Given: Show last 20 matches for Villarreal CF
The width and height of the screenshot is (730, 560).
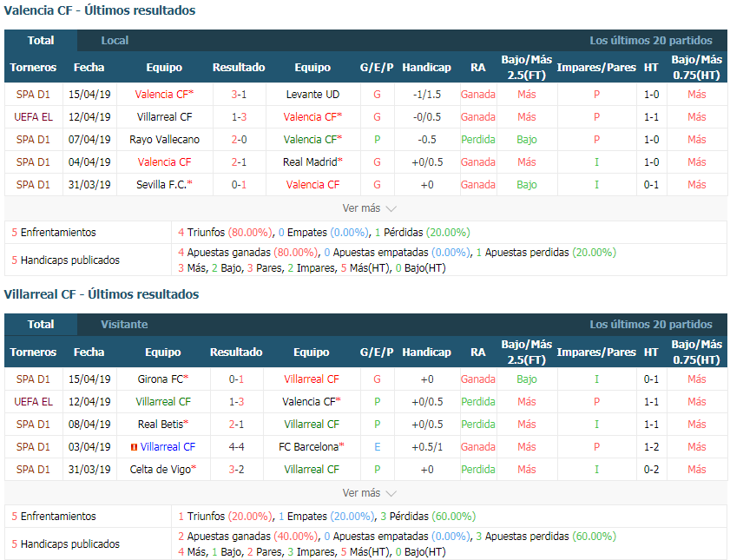Looking at the screenshot, I should tap(651, 325).
